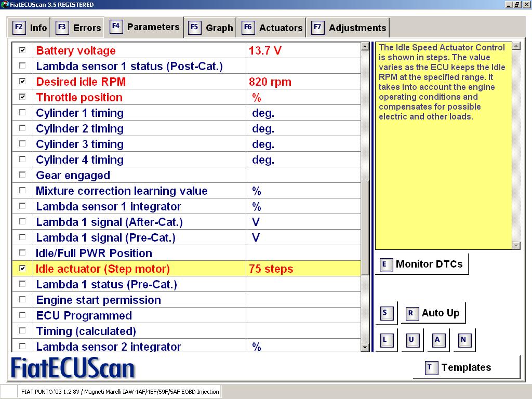This screenshot has height=399, width=532.
Task: Close the FiatECUScan window
Action: tap(526, 4)
